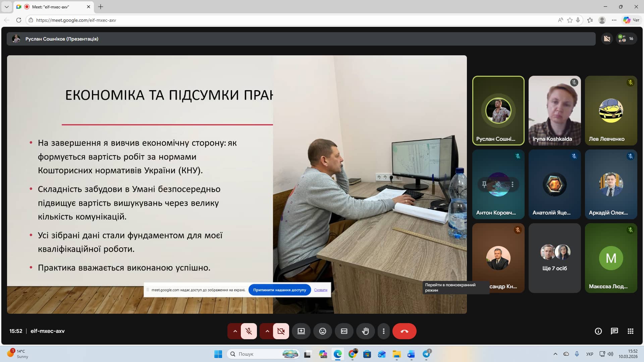This screenshot has width=644, height=362.
Task: Open participants list showing 16
Action: click(x=626, y=39)
